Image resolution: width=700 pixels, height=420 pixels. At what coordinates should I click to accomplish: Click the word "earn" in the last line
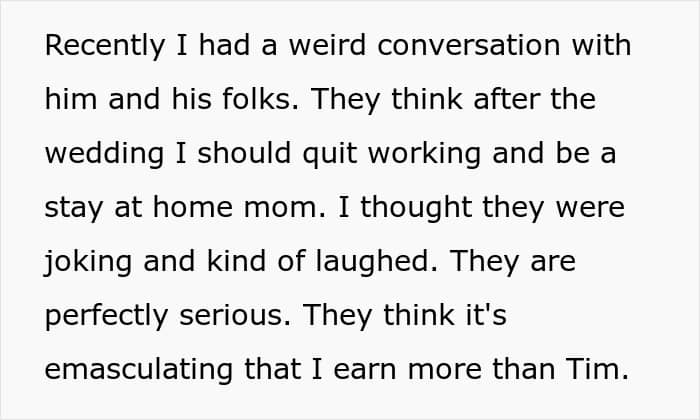pos(365,370)
